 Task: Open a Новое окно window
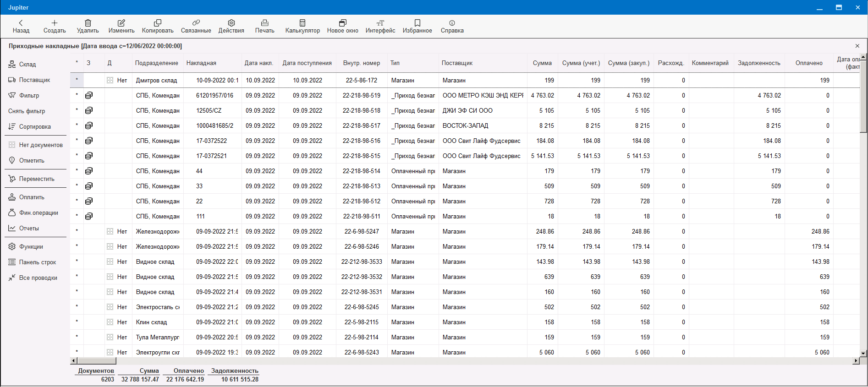pyautogui.click(x=342, y=26)
